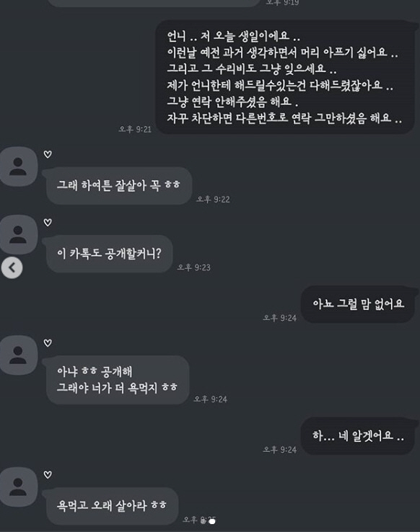Select the '하... 네 알겠어요' message bubble
The width and height of the screenshot is (420, 532).
pos(358,436)
